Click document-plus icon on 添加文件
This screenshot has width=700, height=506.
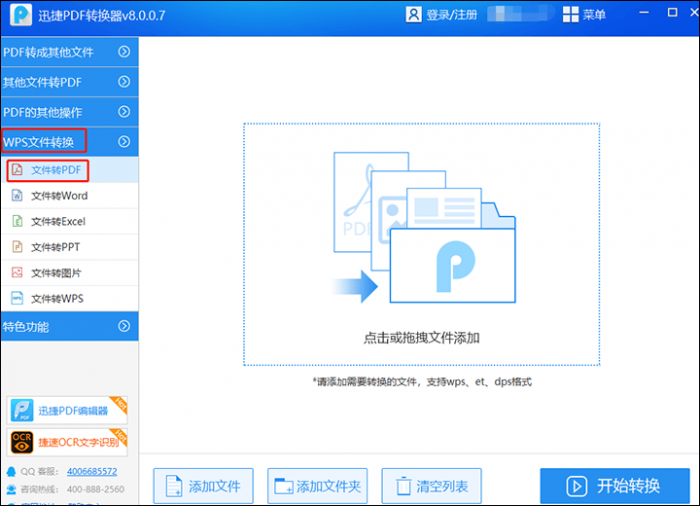click(174, 486)
